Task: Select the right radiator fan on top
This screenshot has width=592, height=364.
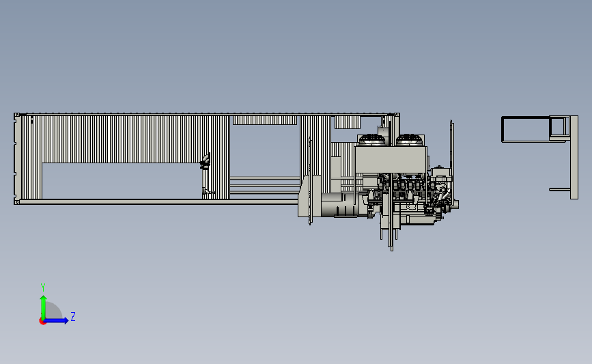Action: pos(410,140)
